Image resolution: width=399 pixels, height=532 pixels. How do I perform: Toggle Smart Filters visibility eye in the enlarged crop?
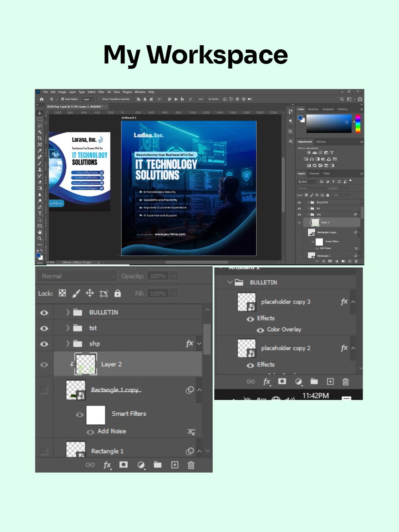[x=80, y=415]
